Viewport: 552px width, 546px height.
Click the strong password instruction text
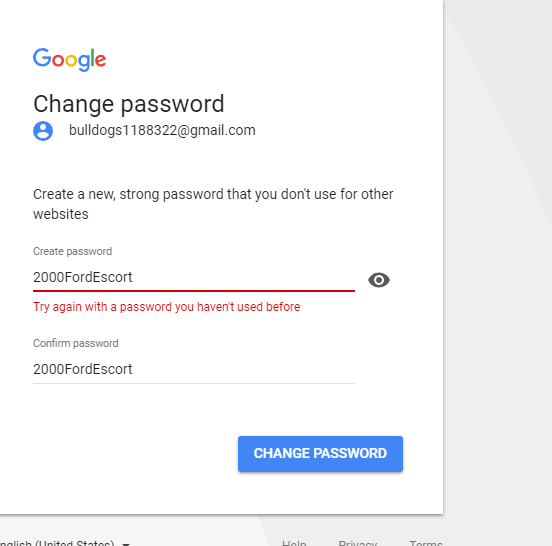click(213, 204)
